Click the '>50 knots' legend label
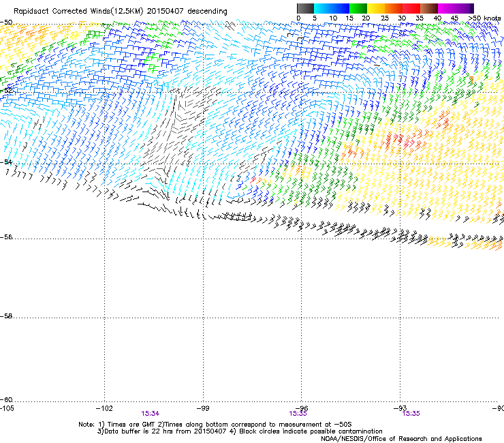Image resolution: width=504 pixels, height=443 pixels. click(484, 18)
